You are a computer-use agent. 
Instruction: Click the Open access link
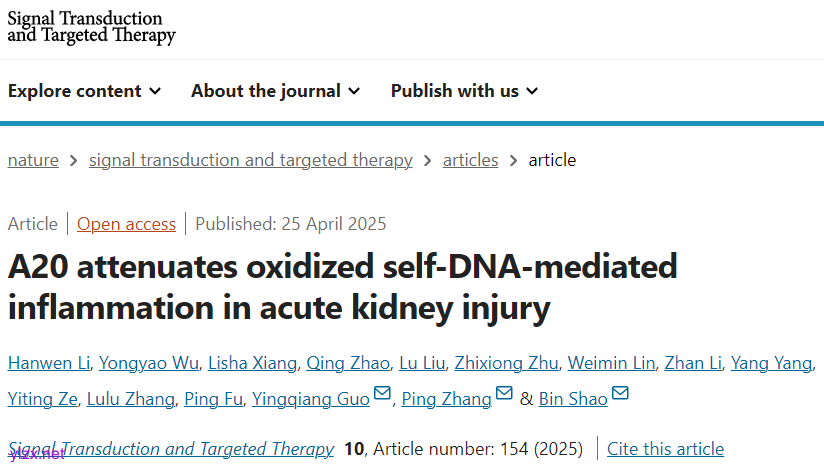(126, 224)
